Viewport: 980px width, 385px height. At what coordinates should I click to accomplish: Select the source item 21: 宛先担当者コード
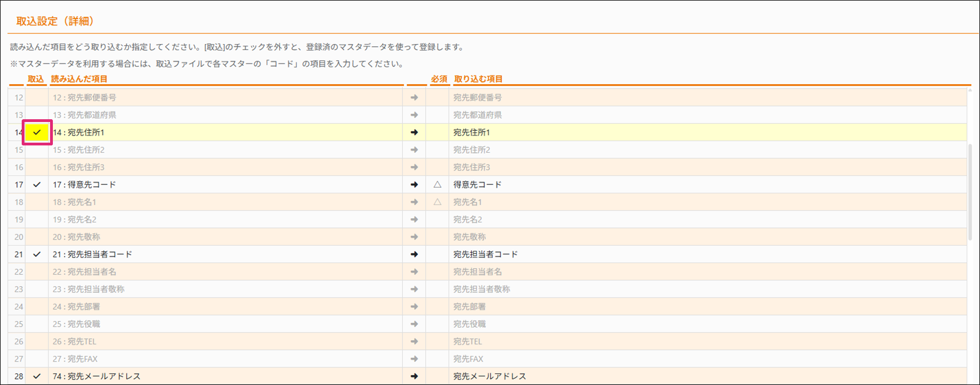[x=92, y=254]
